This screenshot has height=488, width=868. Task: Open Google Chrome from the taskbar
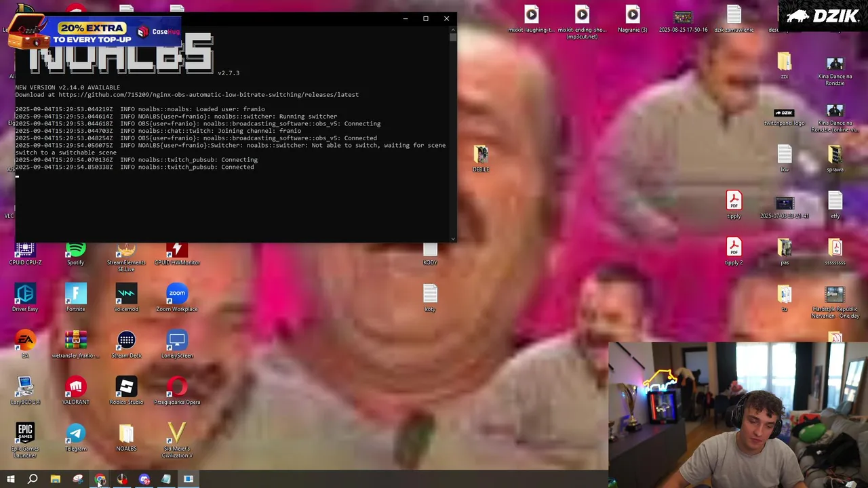coord(100,479)
